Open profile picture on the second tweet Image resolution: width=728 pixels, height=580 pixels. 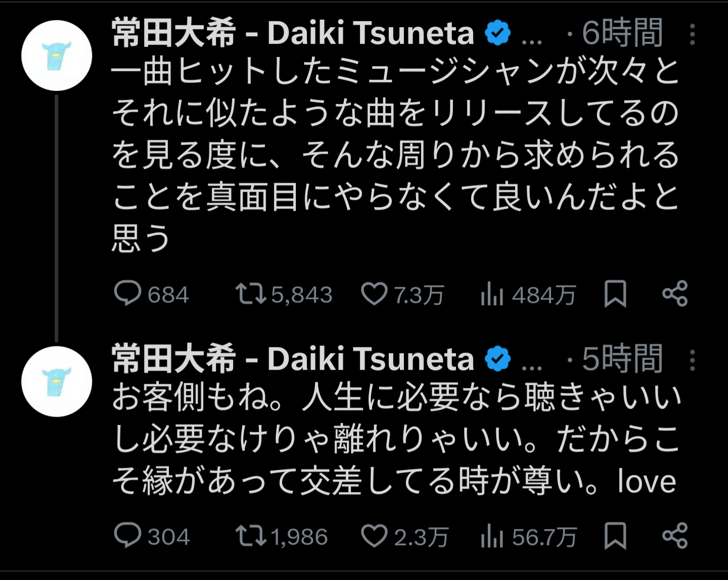pos(57,382)
